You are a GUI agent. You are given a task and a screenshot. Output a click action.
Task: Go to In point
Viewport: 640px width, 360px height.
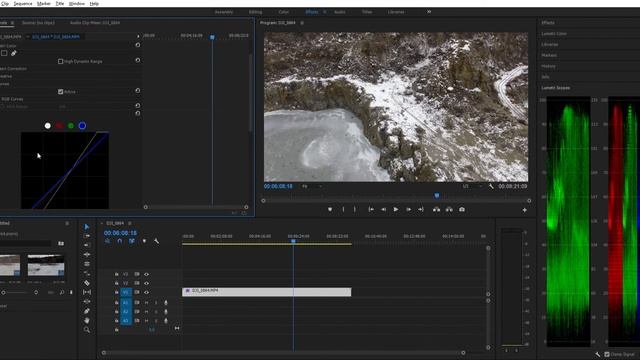[x=371, y=209]
